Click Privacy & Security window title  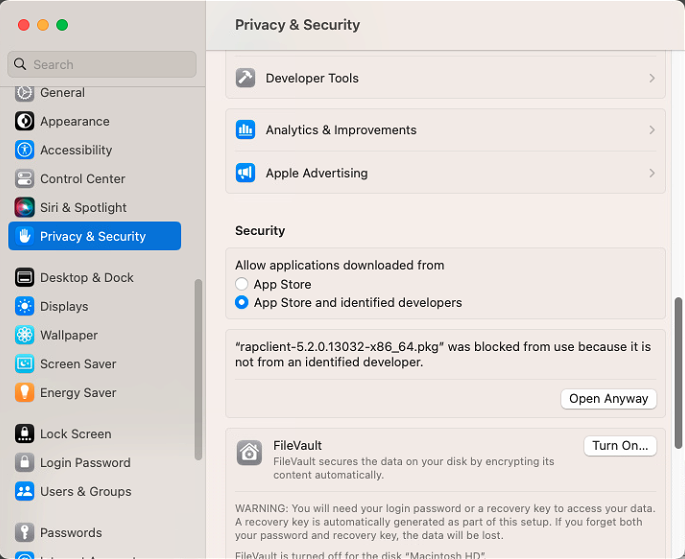click(298, 25)
